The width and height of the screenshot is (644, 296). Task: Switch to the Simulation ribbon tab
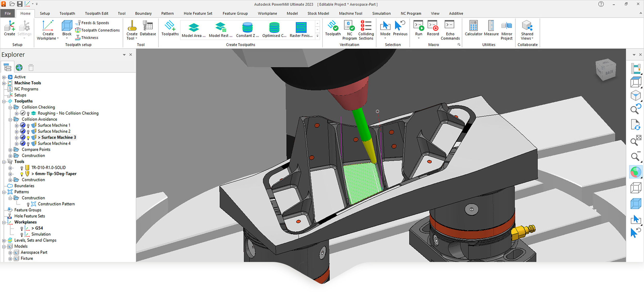coord(381,13)
